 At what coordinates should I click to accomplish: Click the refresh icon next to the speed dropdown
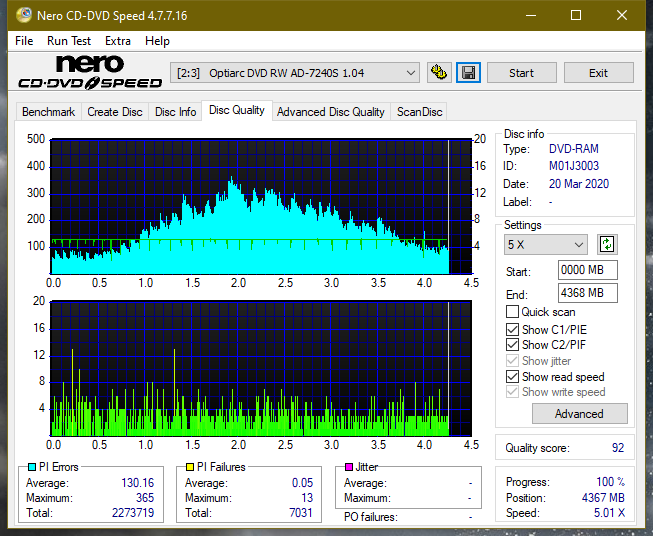607,244
